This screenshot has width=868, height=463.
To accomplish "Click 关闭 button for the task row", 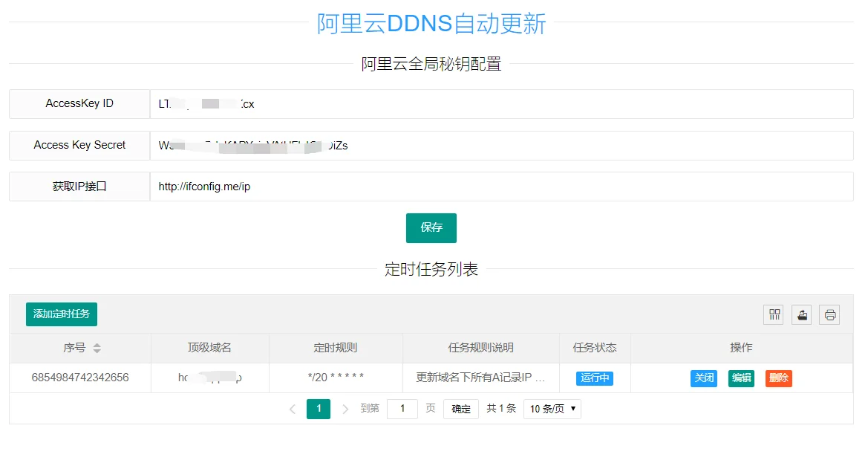I will coord(704,378).
